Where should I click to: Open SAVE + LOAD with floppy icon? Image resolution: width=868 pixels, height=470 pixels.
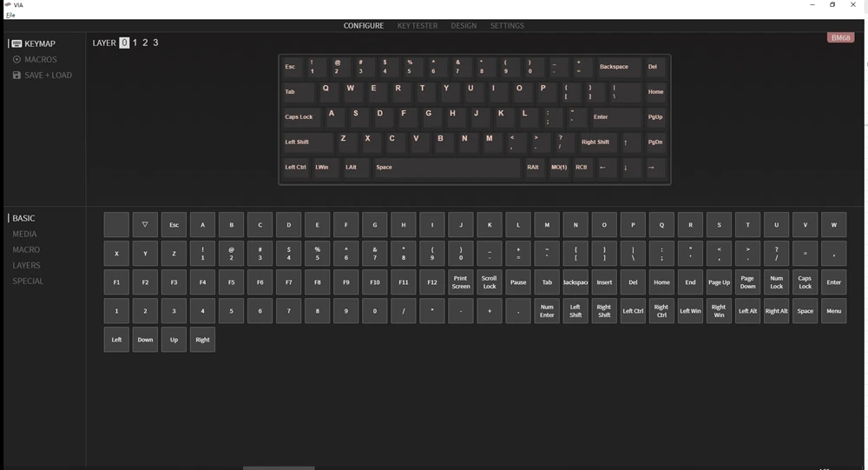point(42,76)
